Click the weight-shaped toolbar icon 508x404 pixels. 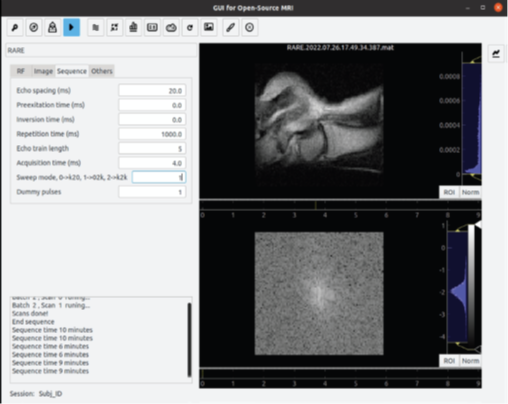click(x=52, y=27)
